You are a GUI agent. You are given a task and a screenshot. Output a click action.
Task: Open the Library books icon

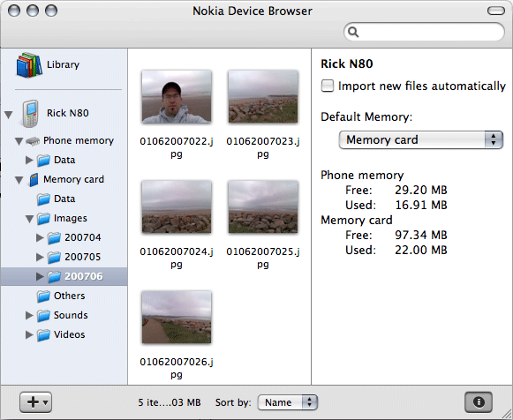click(x=29, y=64)
